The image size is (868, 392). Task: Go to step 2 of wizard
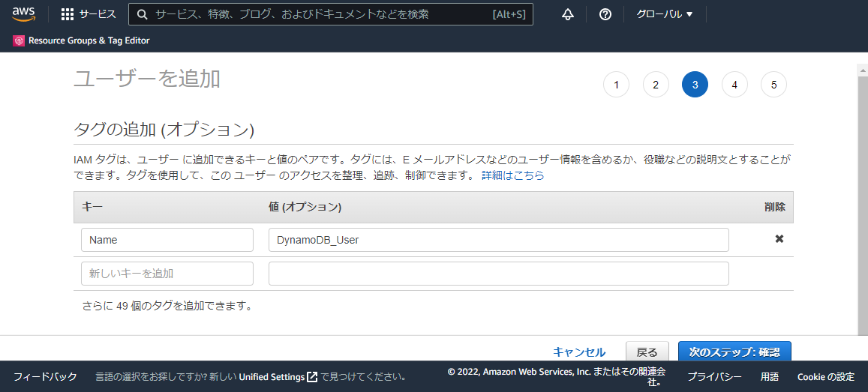pos(656,85)
